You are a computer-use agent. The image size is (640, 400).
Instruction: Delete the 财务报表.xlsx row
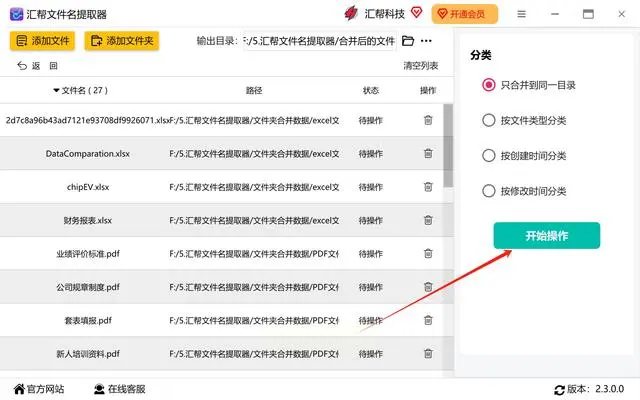point(428,220)
